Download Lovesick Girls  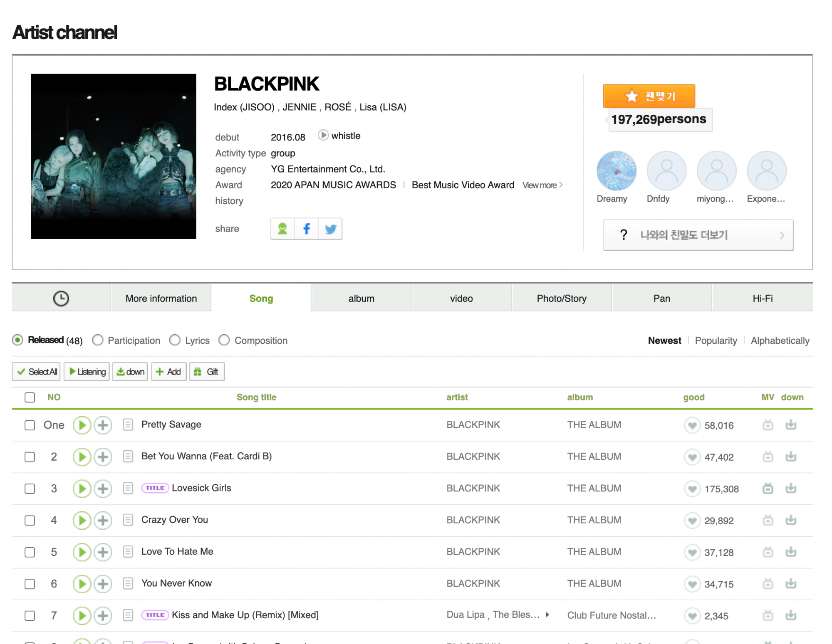791,489
